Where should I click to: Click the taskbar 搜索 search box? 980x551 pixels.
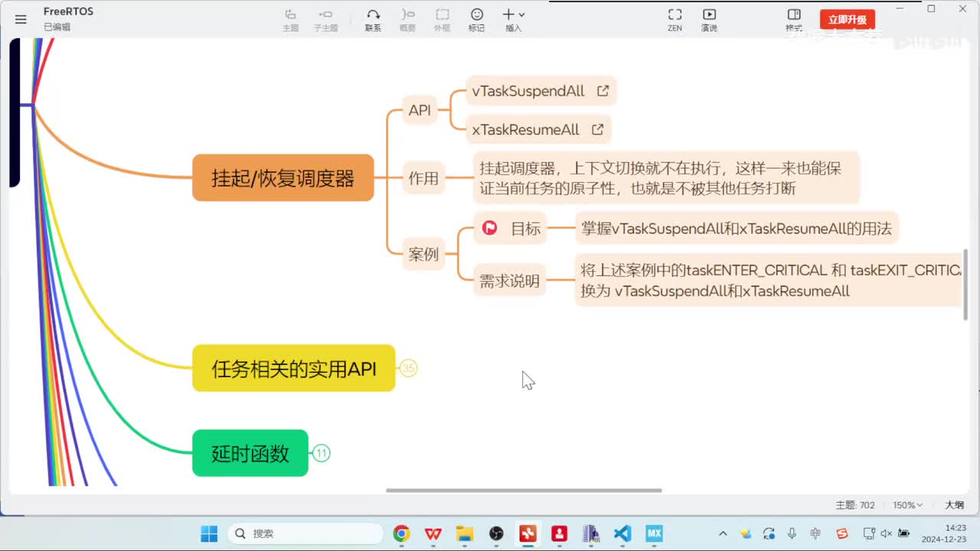click(306, 533)
